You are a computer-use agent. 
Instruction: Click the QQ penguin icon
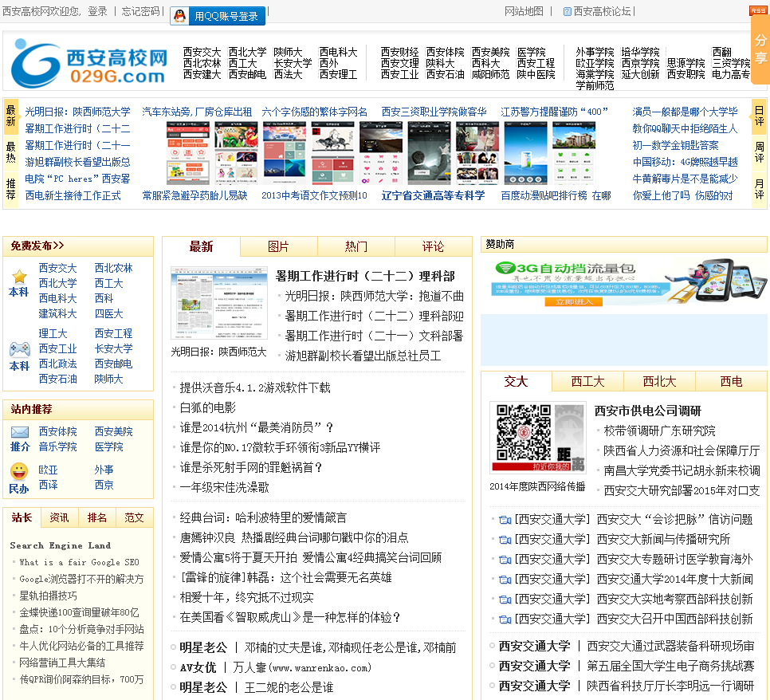(x=180, y=16)
